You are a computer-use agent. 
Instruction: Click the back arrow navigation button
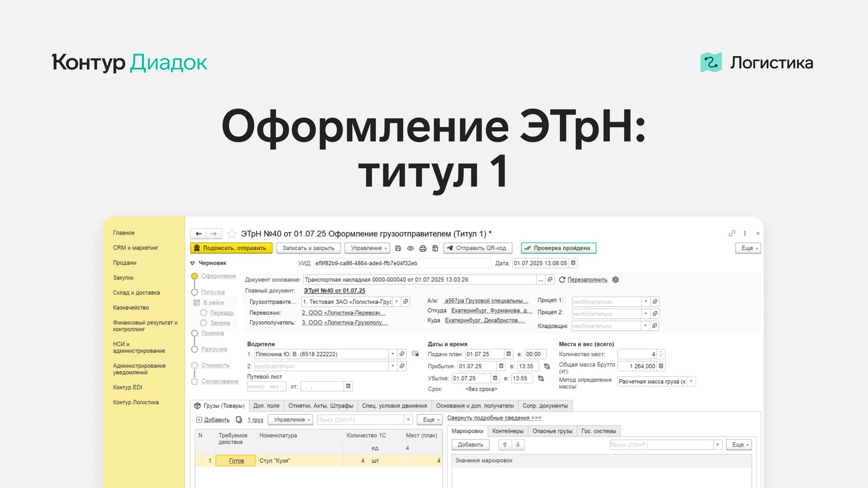tap(198, 234)
